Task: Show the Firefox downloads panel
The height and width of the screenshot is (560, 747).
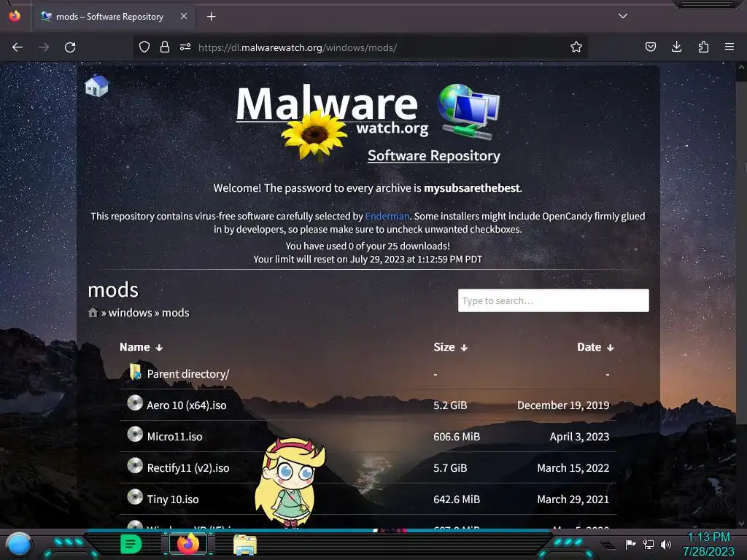Action: pos(676,47)
